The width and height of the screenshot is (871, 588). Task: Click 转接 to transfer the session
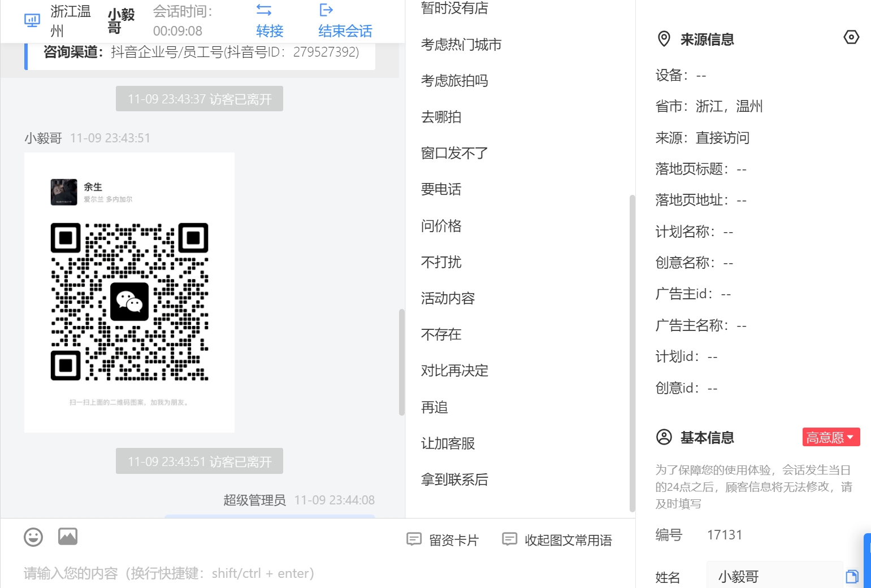point(270,31)
